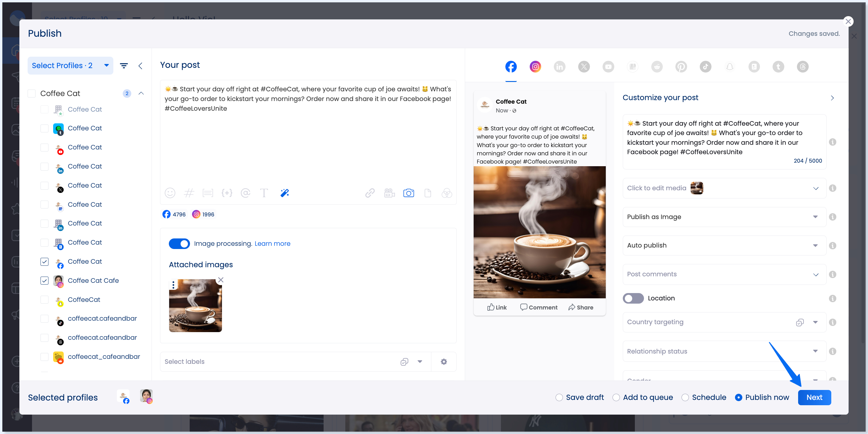
Task: Open the image filters circles icon
Action: click(447, 193)
